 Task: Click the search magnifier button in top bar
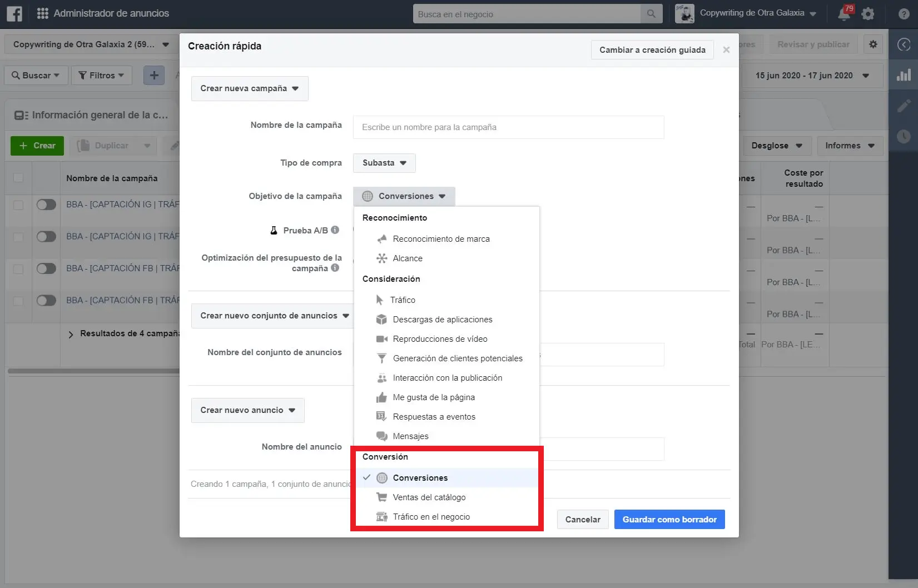click(651, 14)
